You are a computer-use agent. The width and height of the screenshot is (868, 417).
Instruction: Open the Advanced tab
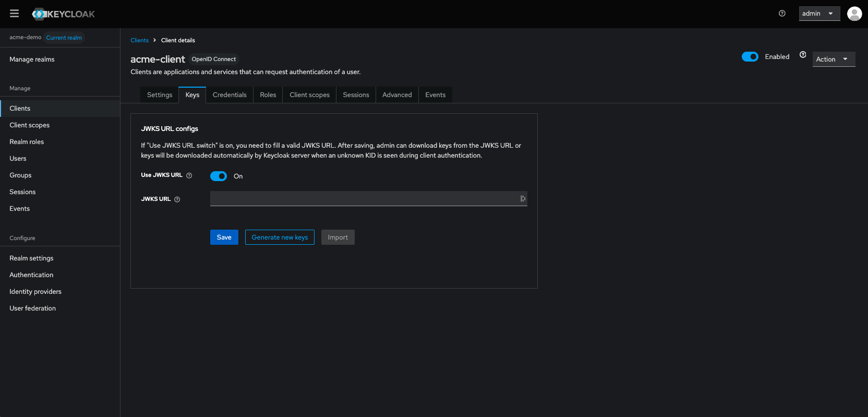coord(397,95)
